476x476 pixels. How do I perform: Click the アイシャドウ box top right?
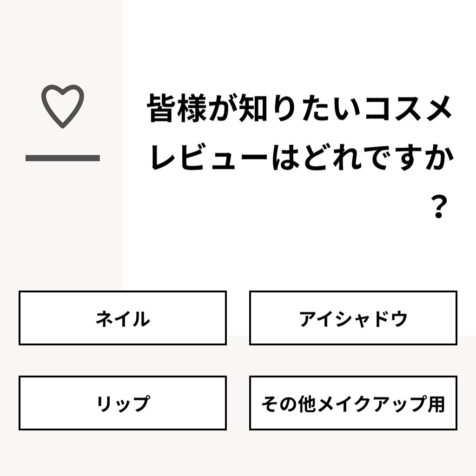click(353, 318)
